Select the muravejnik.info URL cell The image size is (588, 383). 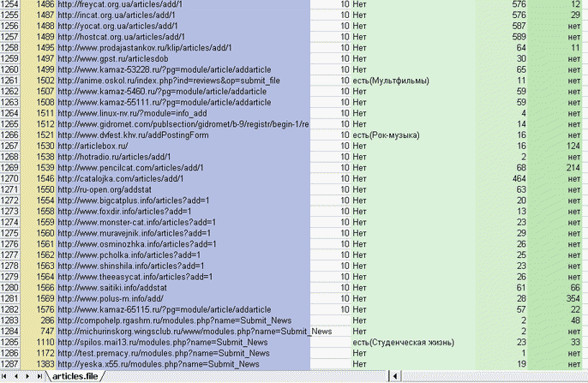point(183,233)
